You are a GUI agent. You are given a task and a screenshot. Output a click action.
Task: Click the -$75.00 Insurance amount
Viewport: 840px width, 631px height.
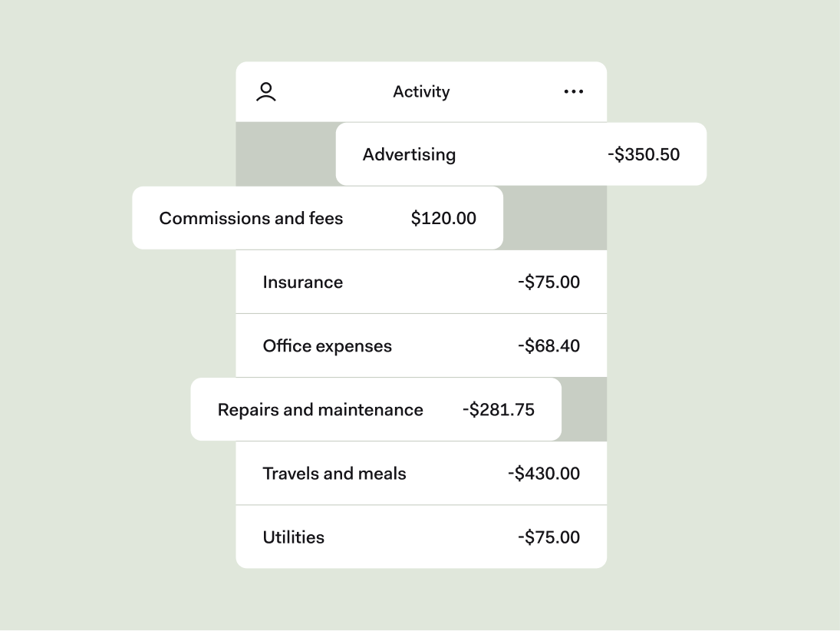pos(548,282)
